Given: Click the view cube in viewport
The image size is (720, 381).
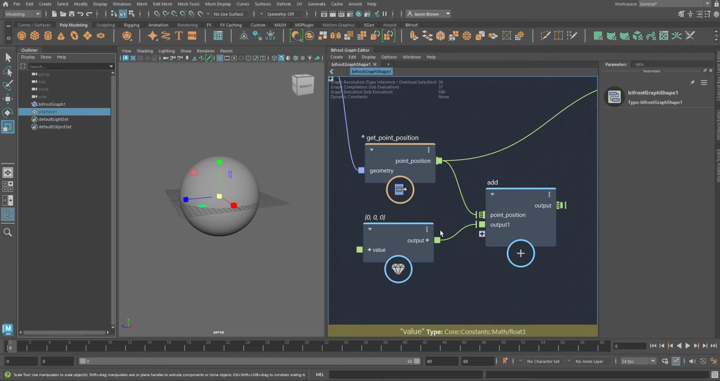Looking at the screenshot, I should pos(303,84).
